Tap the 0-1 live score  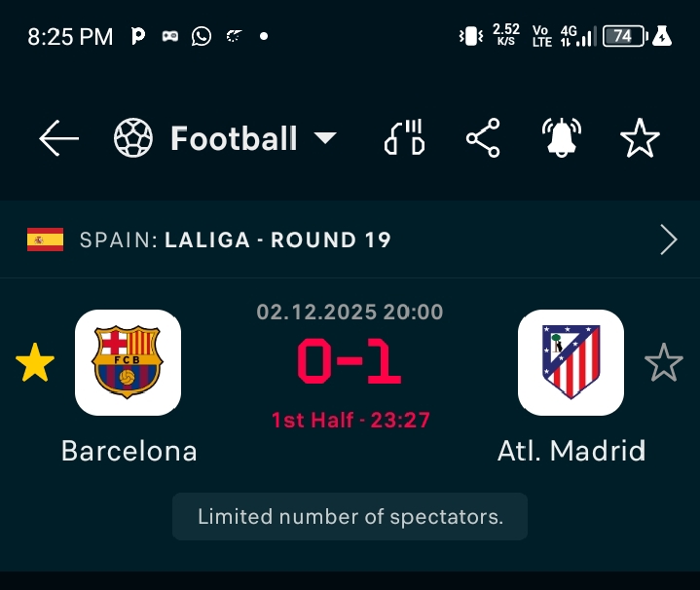click(x=350, y=363)
